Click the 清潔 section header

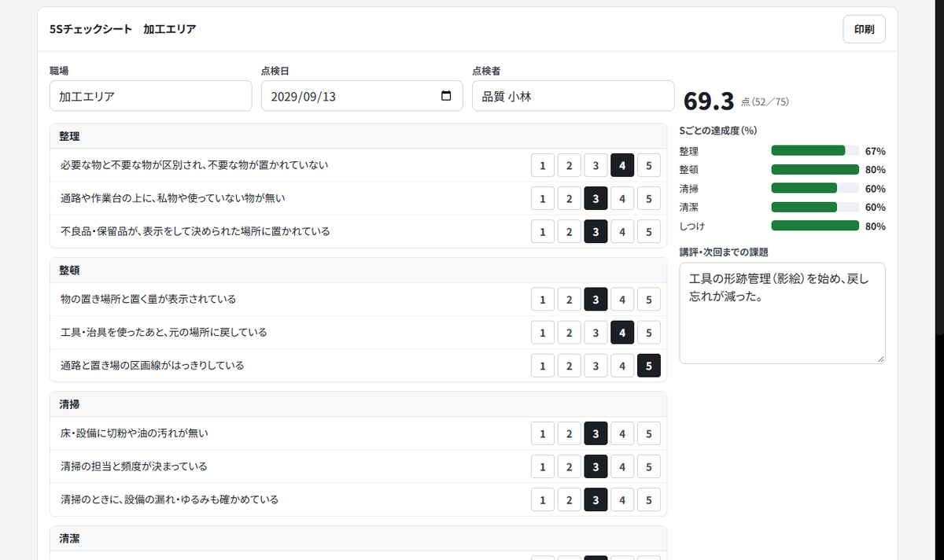[x=358, y=539]
